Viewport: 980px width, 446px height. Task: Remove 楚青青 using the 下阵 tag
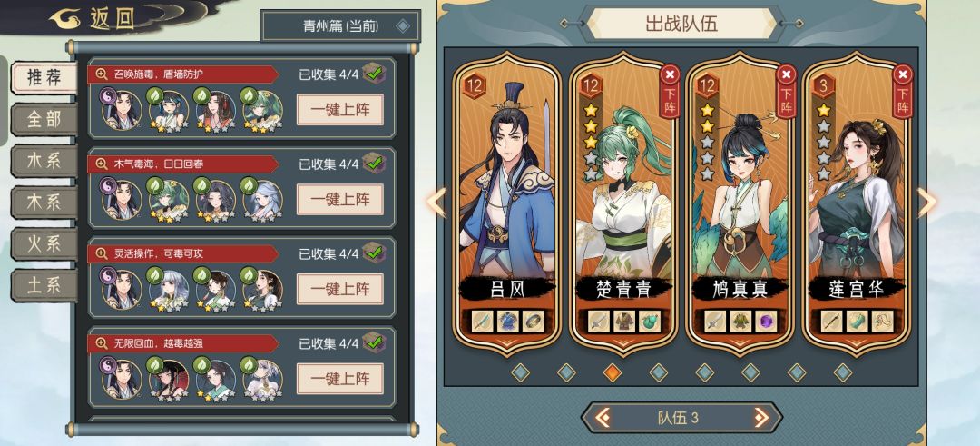tap(670, 91)
